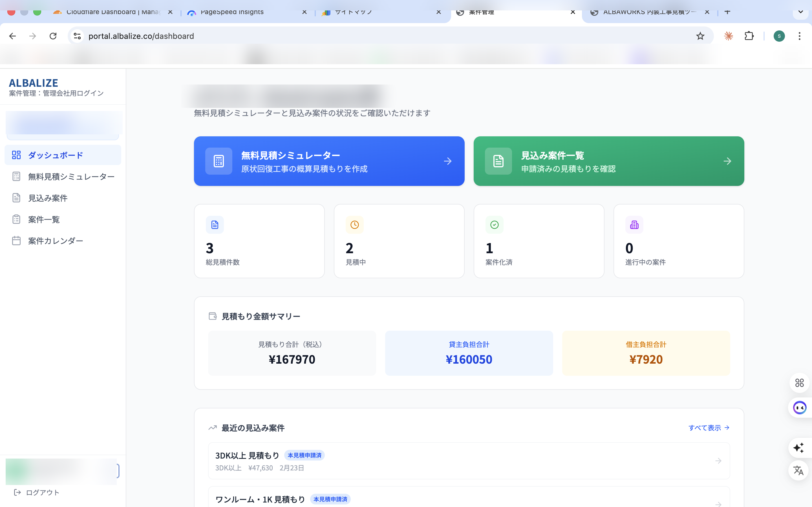Click the Chrome profile avatar icon
812x507 pixels.
780,36
